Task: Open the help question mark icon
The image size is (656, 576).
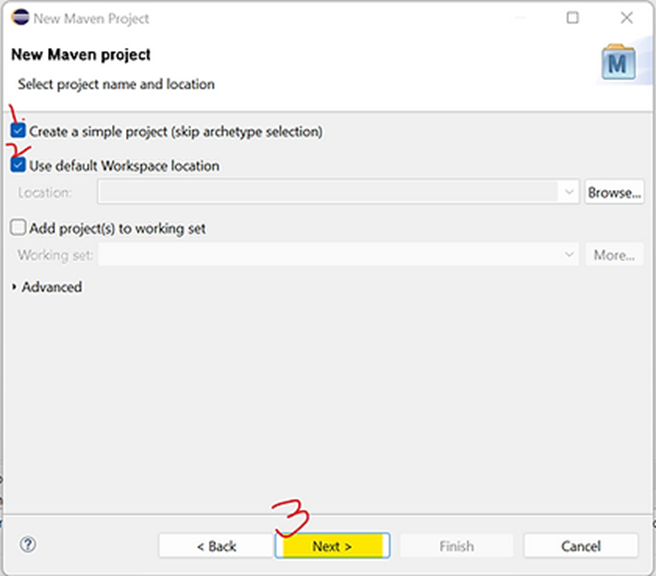Action: tap(28, 545)
